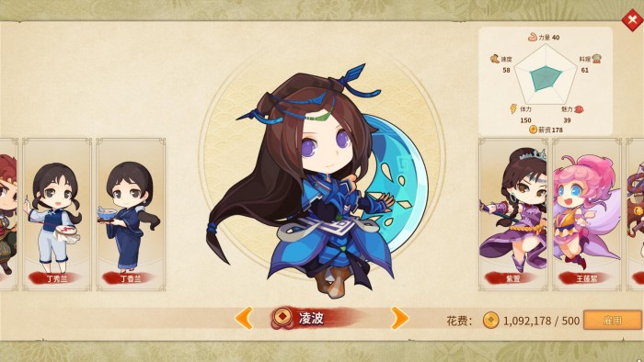This screenshot has height=362, width=644.
Task: Select the 丁秀兰 character card
Action: pos(57,214)
